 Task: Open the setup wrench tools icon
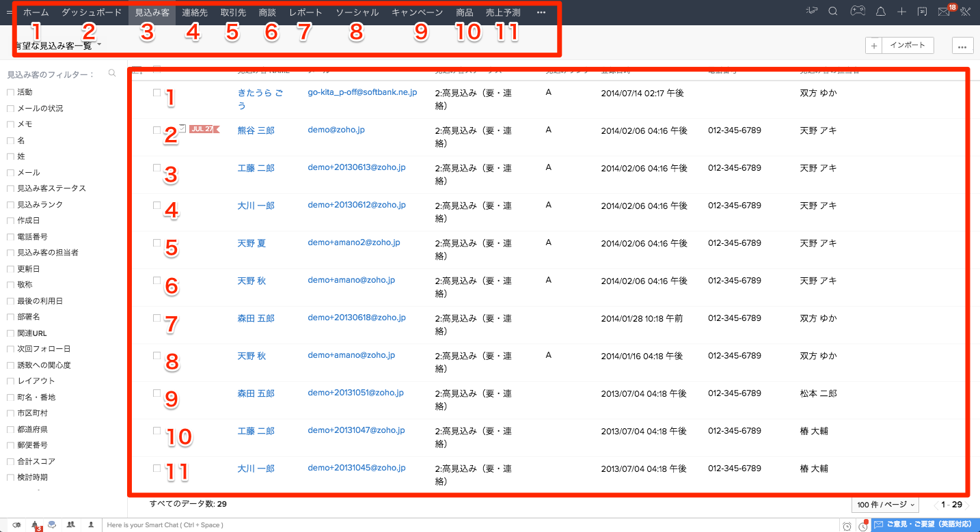click(966, 12)
